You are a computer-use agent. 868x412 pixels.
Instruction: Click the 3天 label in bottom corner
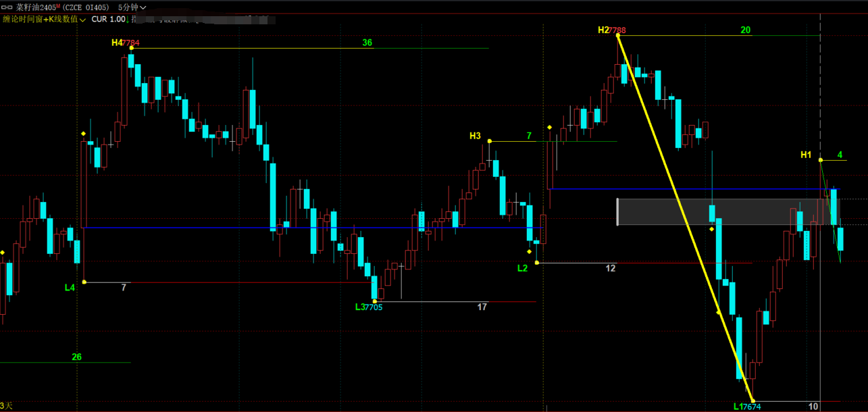click(6, 406)
